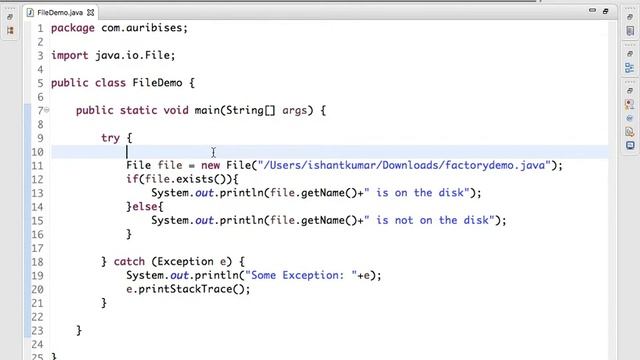This screenshot has width=640, height=360.
Task: Close the FileDemo.java editor tab
Action: [90, 13]
